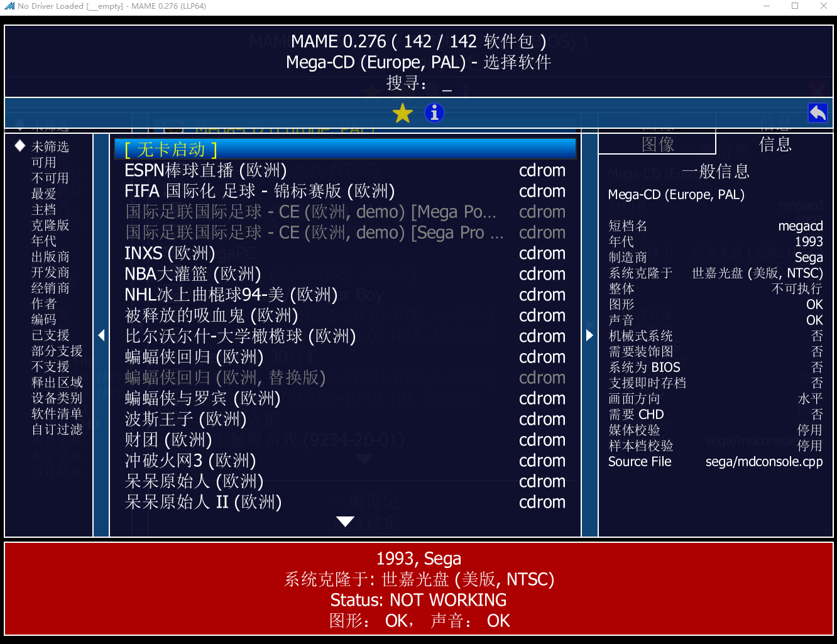
Task: Select the 已支援 filter
Action: 50,335
